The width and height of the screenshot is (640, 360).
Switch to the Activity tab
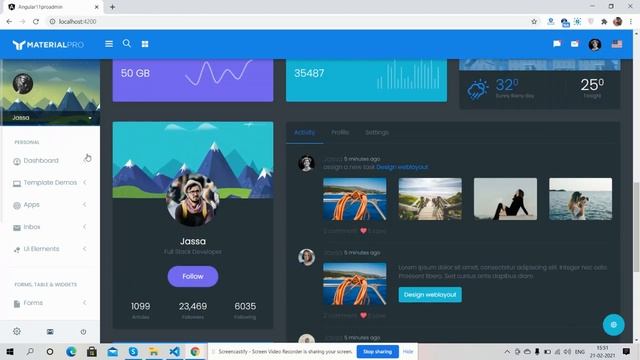[x=304, y=132]
